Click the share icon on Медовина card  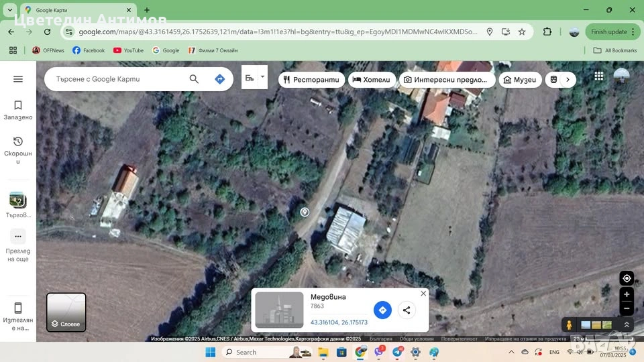pos(406,310)
